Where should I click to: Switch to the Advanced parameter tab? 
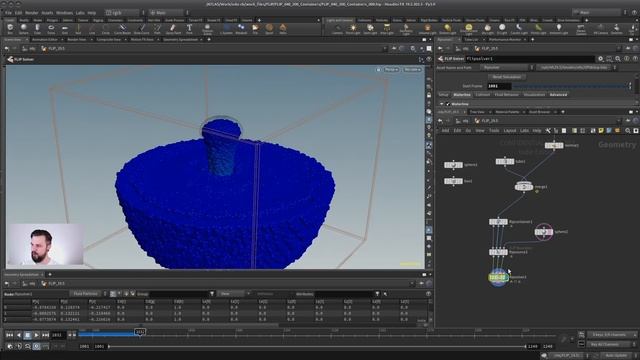[558, 95]
